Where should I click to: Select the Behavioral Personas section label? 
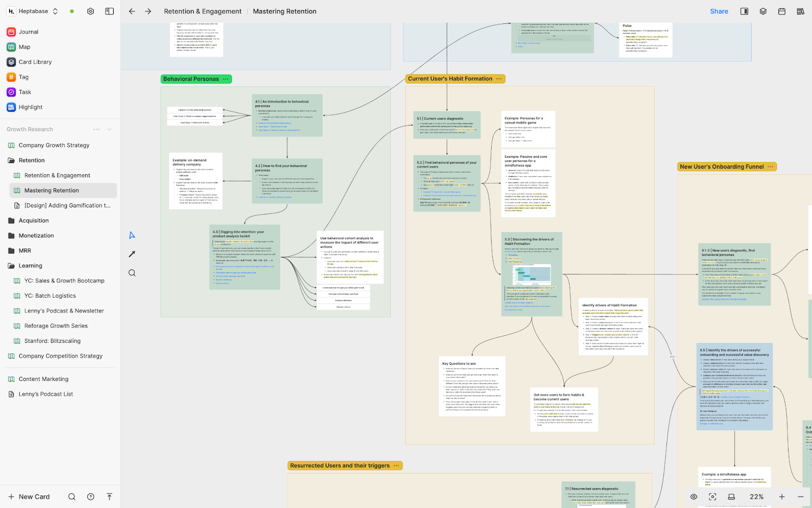[x=191, y=79]
